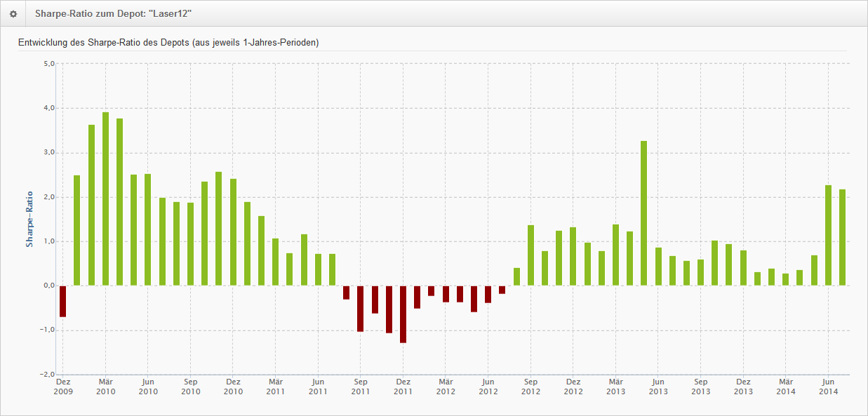The height and width of the screenshot is (416, 868).
Task: Click the 2,0 y-axis value
Action: click(49, 197)
